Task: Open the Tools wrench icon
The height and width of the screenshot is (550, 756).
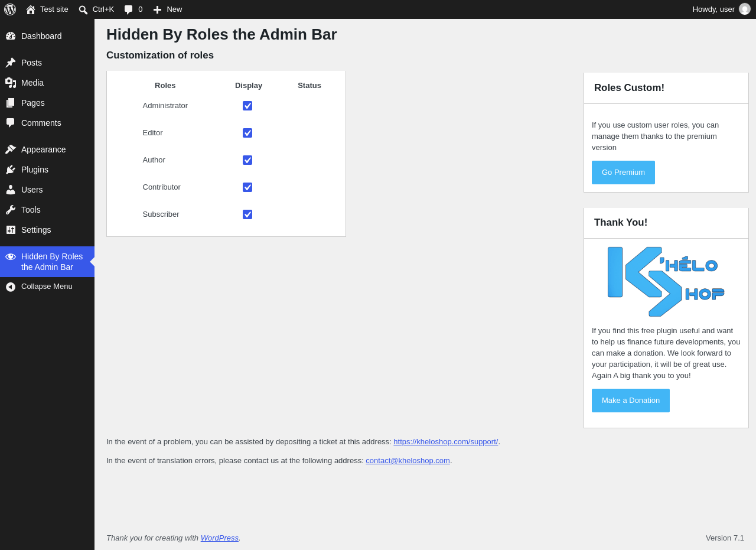Action: tap(11, 210)
